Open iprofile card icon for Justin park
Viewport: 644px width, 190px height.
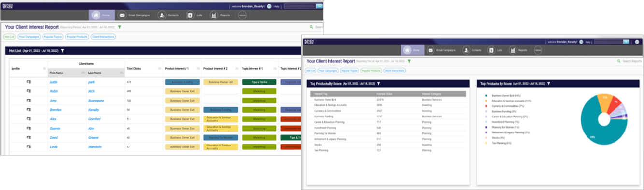29,82
